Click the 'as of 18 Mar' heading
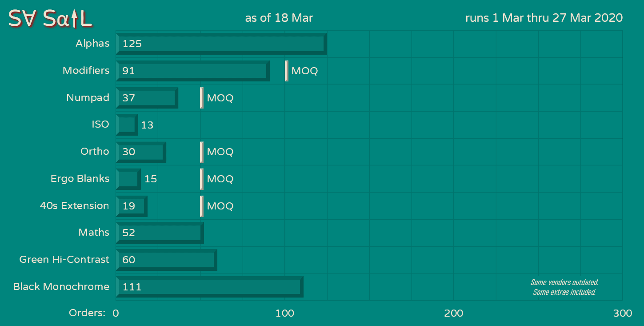 [279, 18]
